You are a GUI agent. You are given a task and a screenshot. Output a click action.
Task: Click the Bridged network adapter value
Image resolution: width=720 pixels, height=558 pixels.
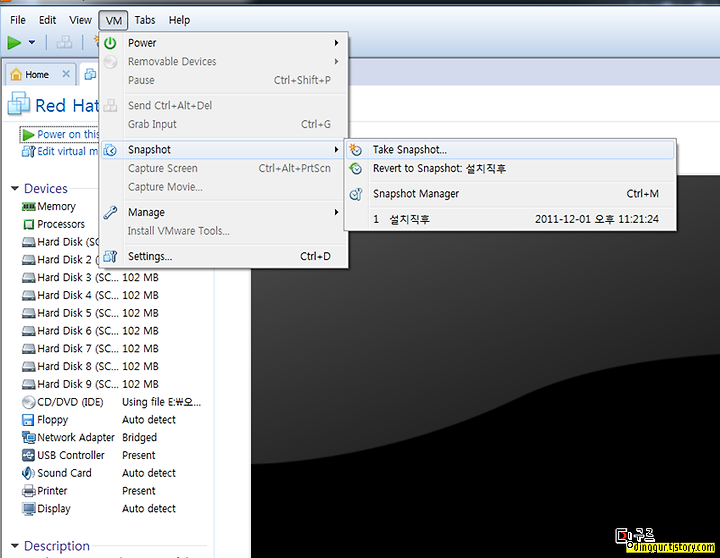[140, 438]
